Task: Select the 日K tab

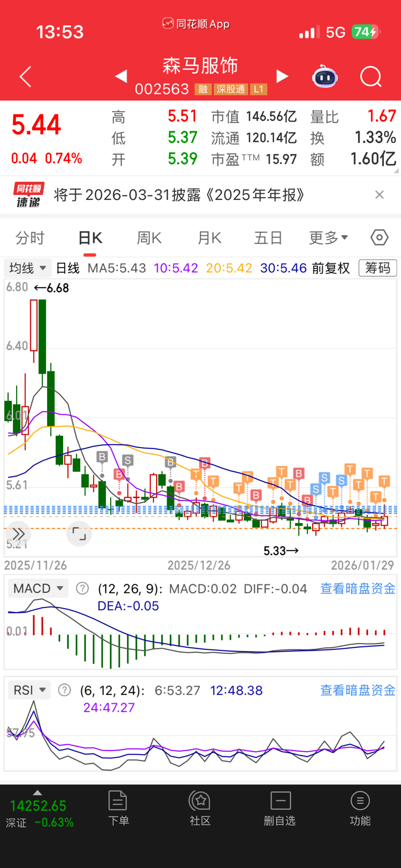Action: 90,238
